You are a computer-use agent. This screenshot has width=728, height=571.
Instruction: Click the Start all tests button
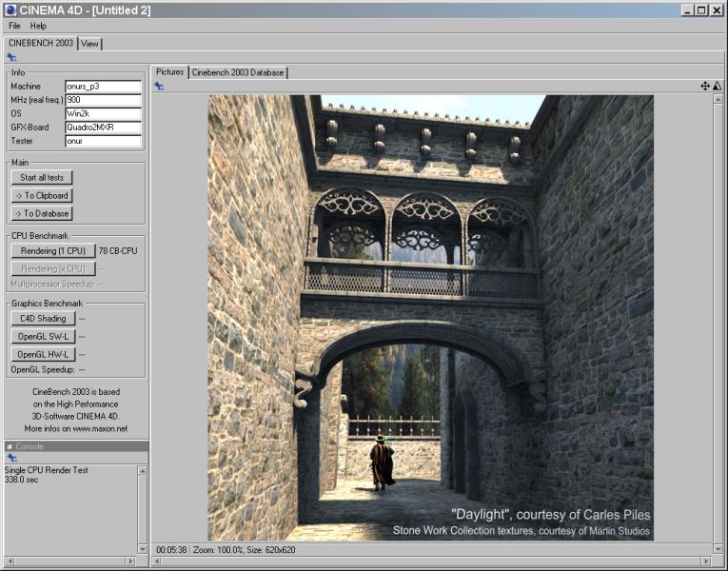pyautogui.click(x=42, y=177)
